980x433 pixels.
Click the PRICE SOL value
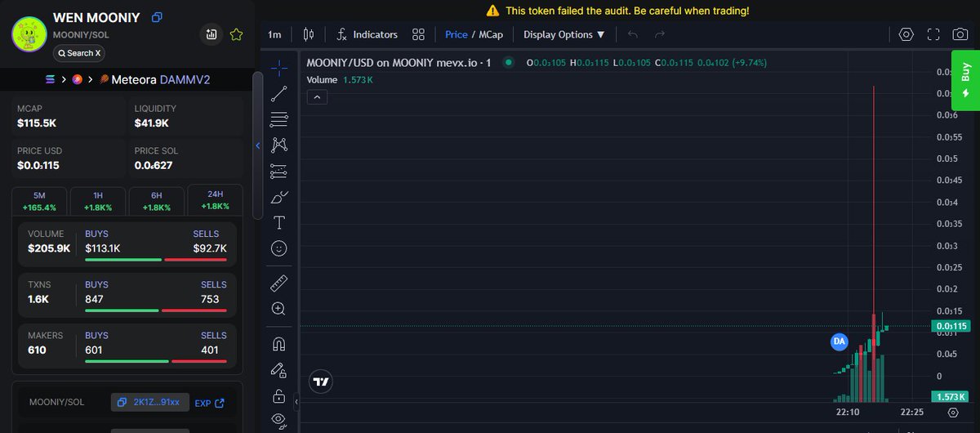point(154,166)
